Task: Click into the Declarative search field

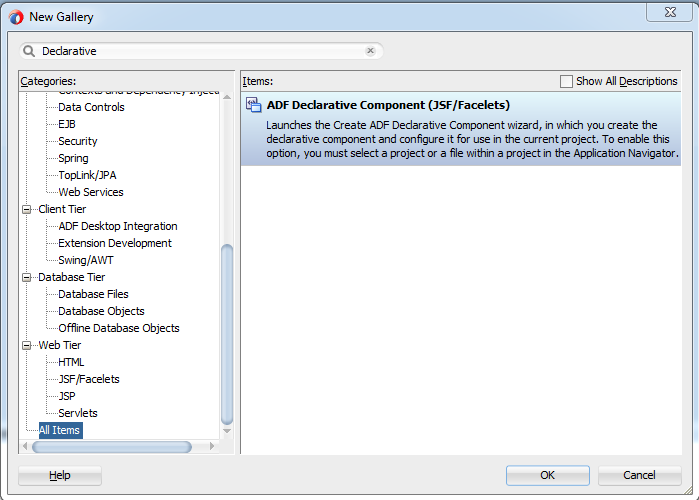Action: [201, 51]
